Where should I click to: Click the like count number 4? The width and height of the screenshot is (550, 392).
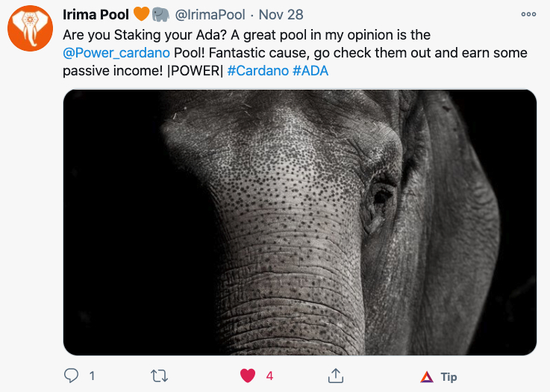pos(269,376)
